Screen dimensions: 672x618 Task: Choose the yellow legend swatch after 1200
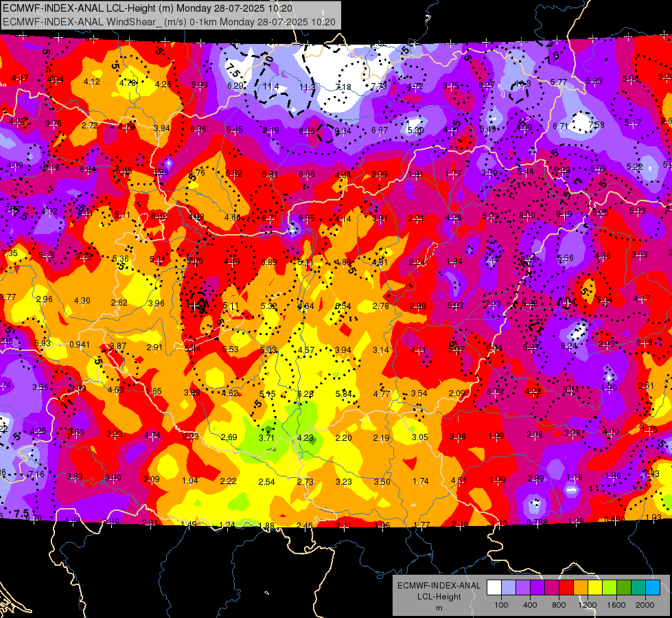coord(595,588)
